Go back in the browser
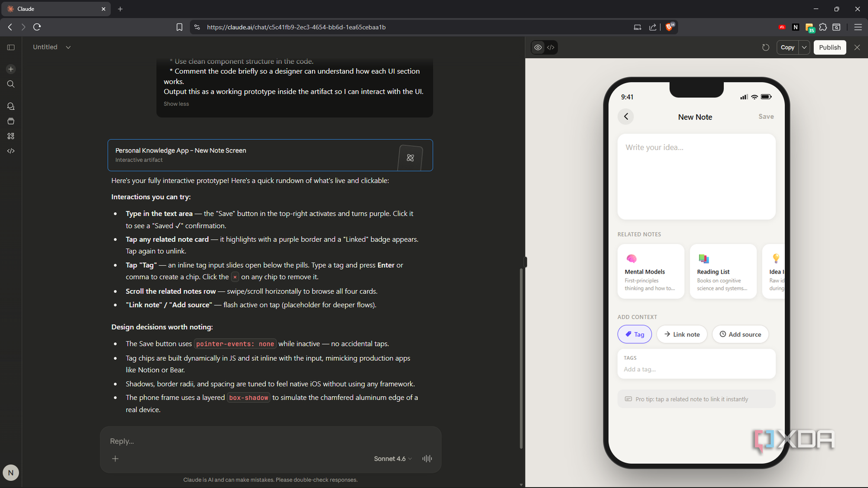The image size is (868, 488). coord(10,27)
